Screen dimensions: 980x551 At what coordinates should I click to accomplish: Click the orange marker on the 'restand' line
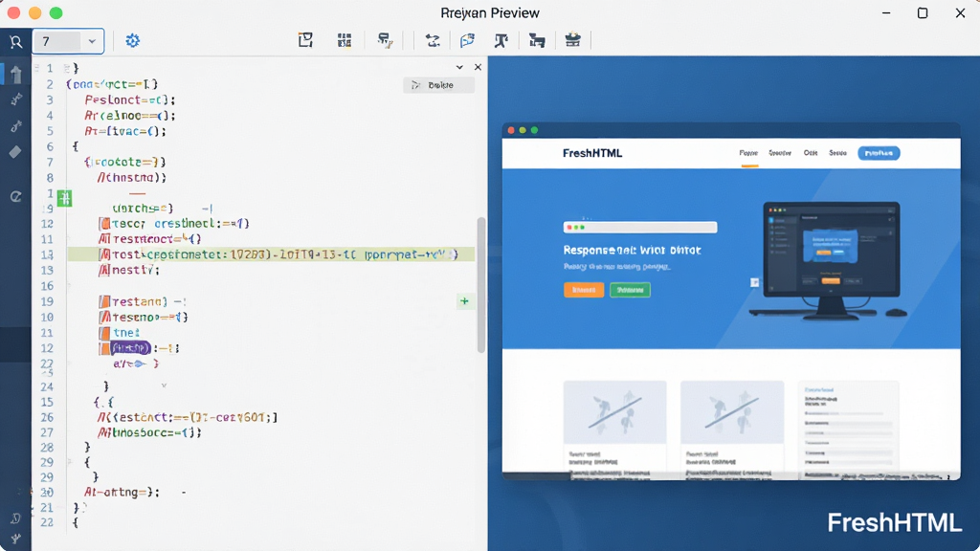[105, 301]
